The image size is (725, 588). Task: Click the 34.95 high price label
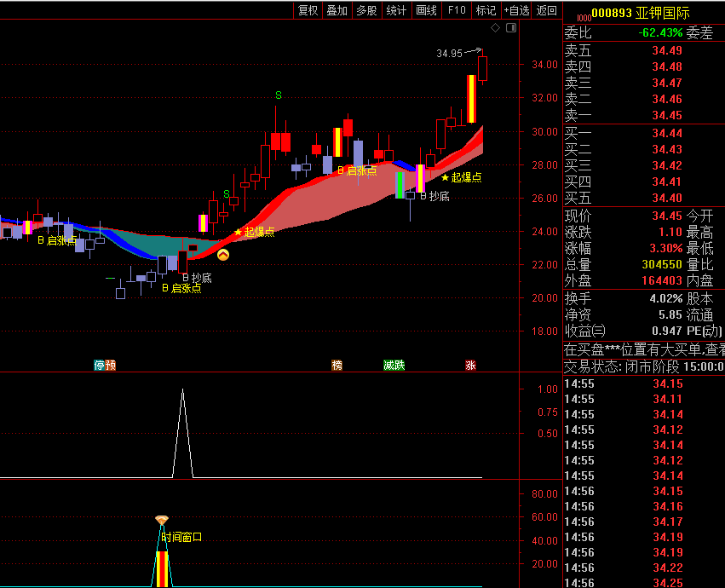coord(449,53)
